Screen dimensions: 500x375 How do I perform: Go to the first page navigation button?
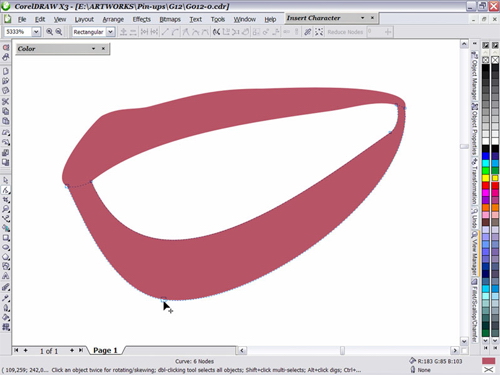16,350
